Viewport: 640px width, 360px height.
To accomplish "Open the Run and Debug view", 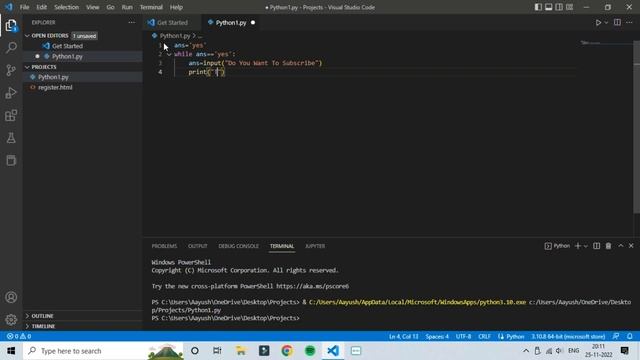I will click(11, 93).
